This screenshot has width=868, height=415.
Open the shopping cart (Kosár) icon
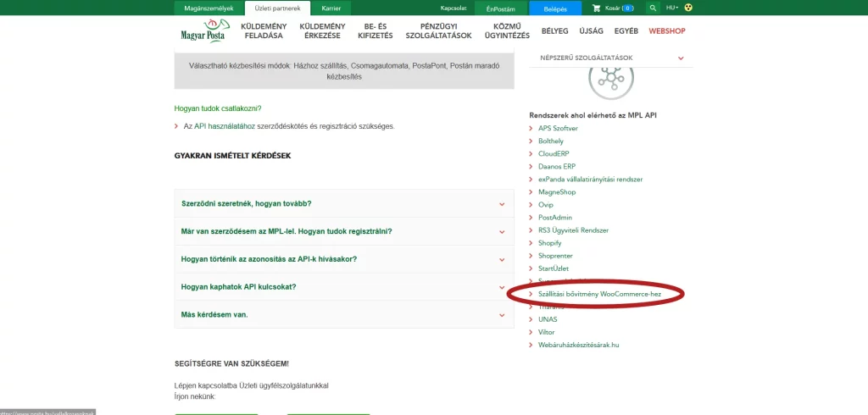click(x=597, y=8)
